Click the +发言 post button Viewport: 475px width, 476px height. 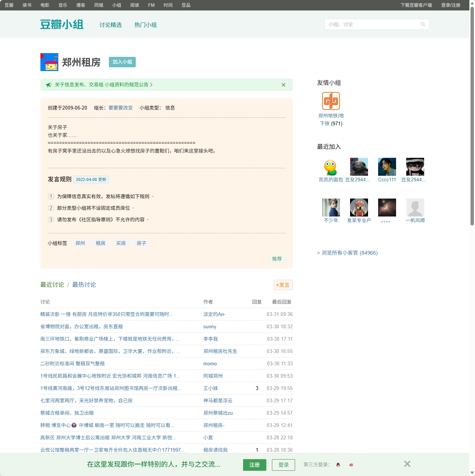pyautogui.click(x=283, y=285)
